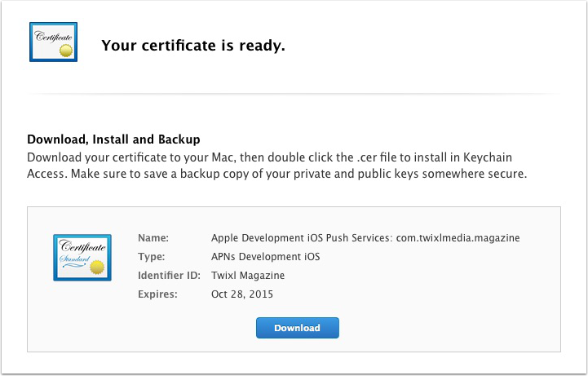The image size is (588, 376).
Task: Select the 'Oct 28, 2015' expiry date
Action: 242,294
